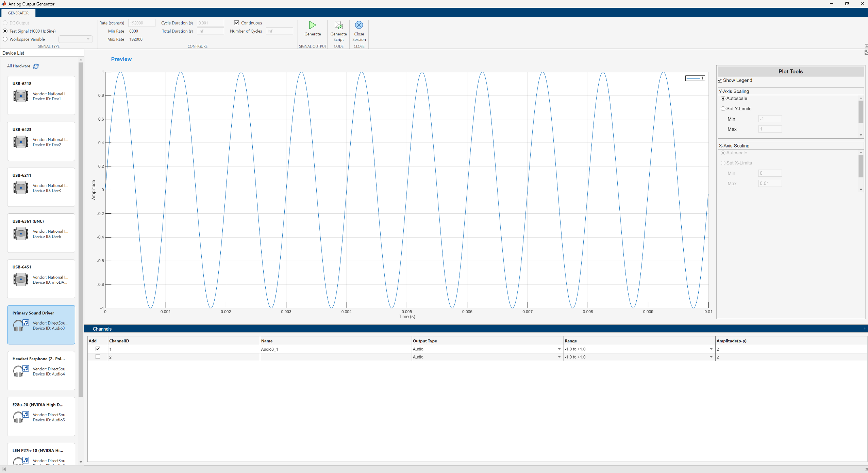Click the Headset Earphone device icon
Screen dimensions: 868x473
[x=20, y=371]
